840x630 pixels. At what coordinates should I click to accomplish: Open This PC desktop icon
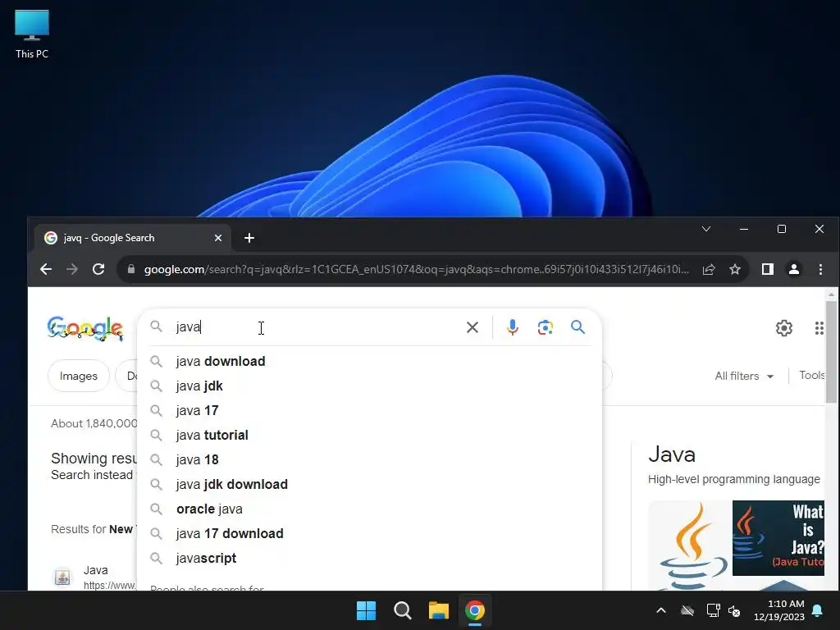coord(32,34)
